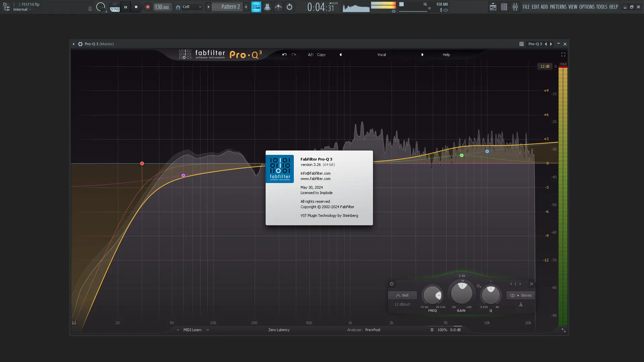Image resolution: width=644 pixels, height=362 pixels.
Task: Click the GAIN knob
Action: point(462,293)
